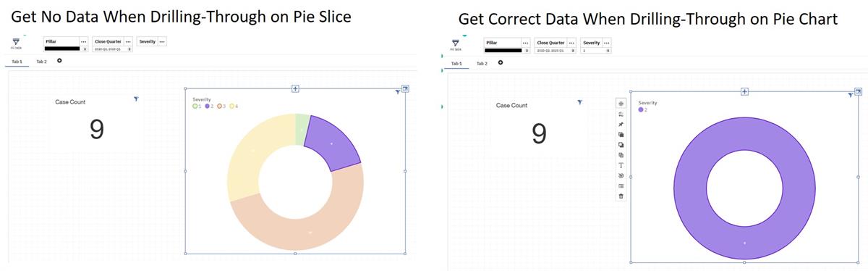Viewport: 868px width, 271px height.
Task: Toggle Severity 4 legend item
Action: click(234, 107)
